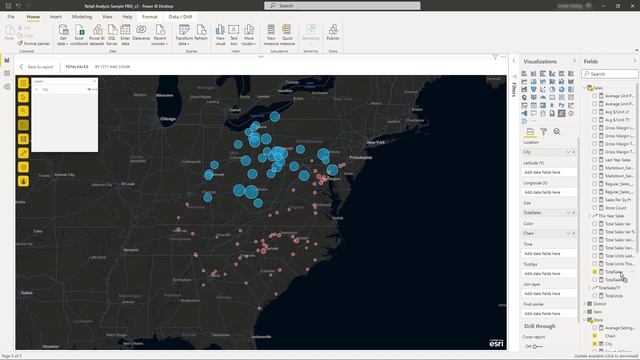Activate the Format painter

[x=34, y=43]
